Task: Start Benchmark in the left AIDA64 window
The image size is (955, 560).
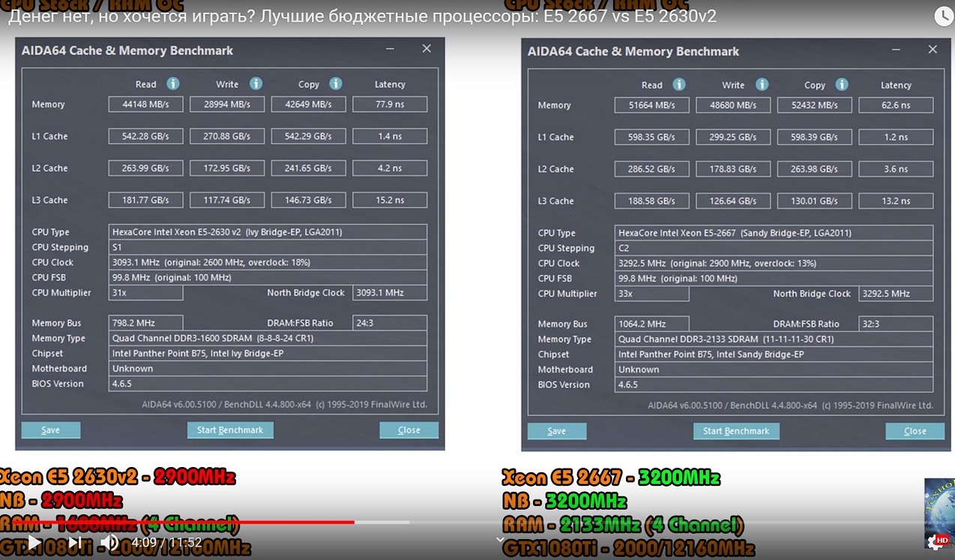Action: pos(230,430)
